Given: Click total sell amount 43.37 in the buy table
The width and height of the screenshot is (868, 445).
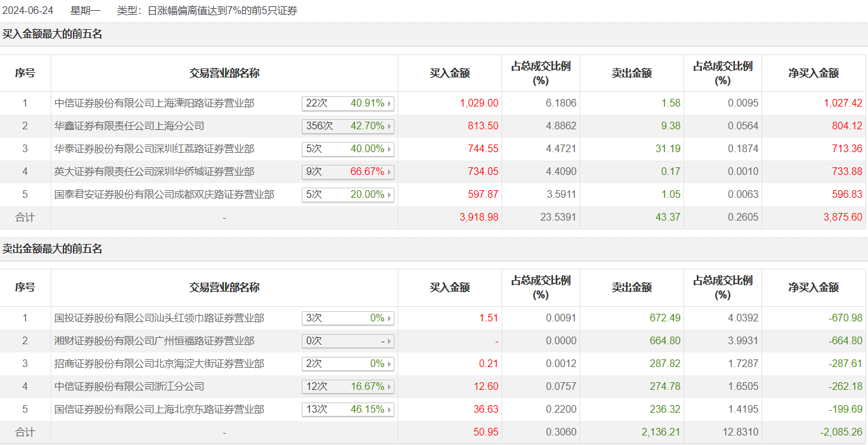Looking at the screenshot, I should pos(668,217).
